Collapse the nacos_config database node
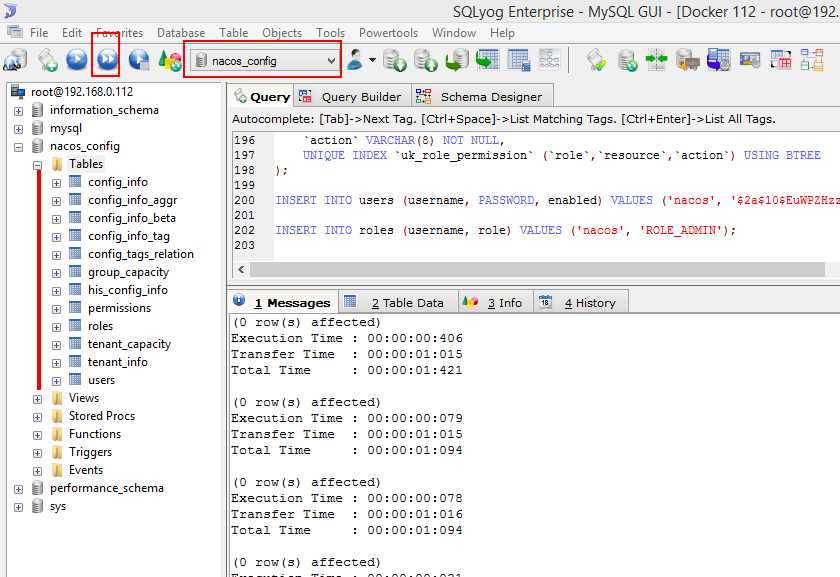 19,147
